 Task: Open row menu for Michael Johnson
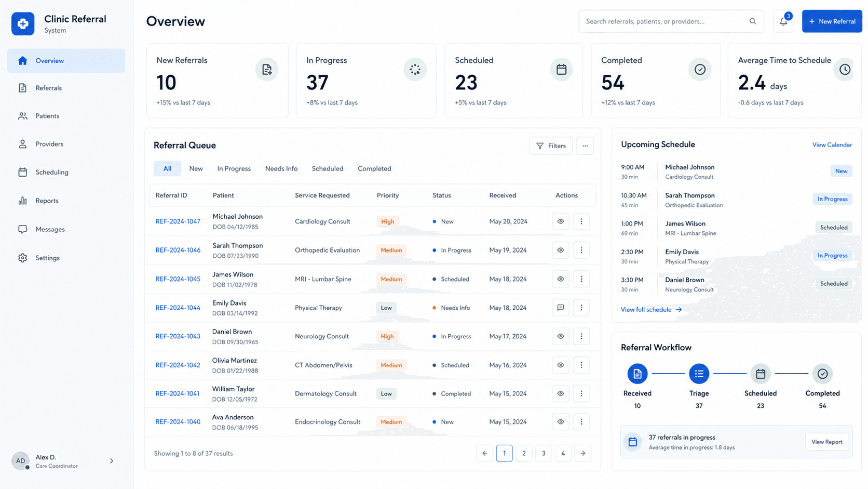pos(581,221)
